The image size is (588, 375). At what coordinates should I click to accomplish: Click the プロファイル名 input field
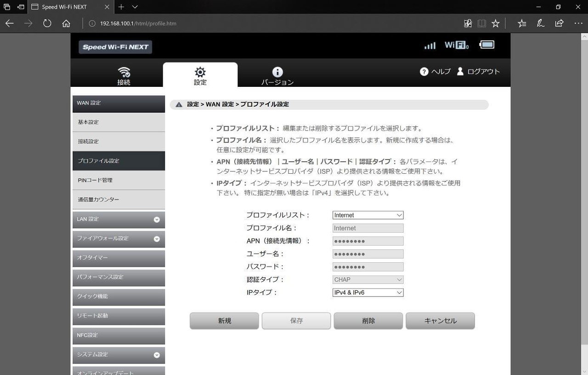tap(368, 228)
